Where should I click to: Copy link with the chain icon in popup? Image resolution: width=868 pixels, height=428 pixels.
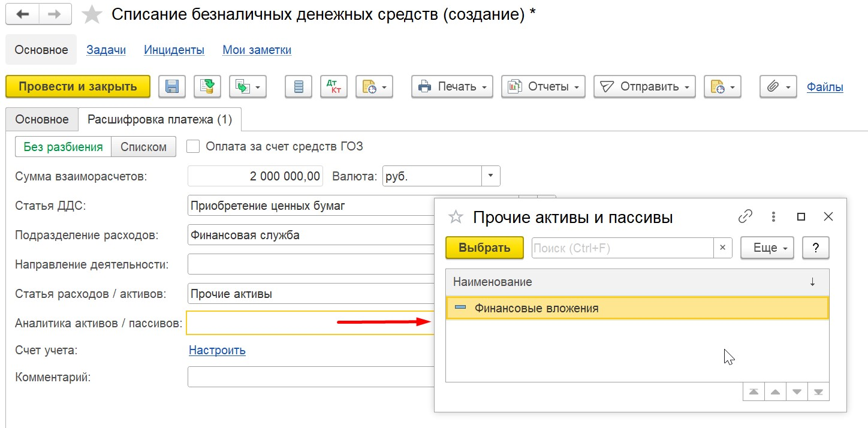click(745, 216)
